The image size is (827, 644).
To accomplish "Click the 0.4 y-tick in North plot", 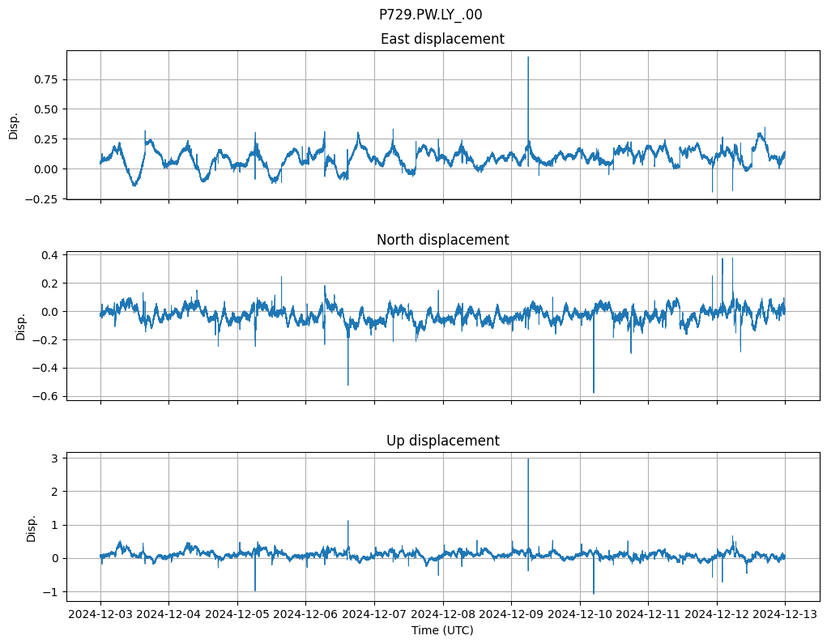I will tap(50, 255).
